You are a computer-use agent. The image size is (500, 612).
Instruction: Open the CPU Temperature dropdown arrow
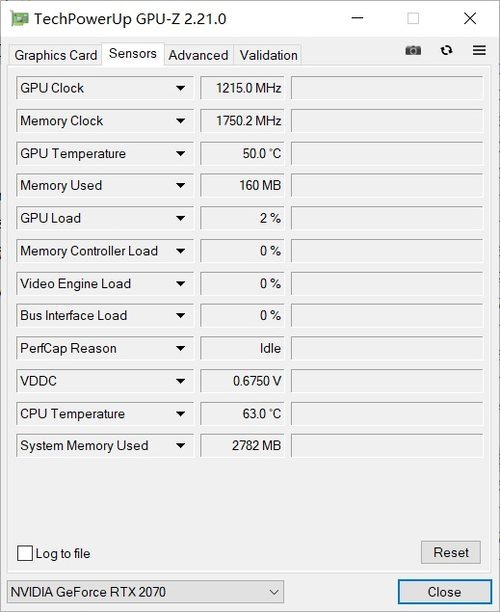[180, 414]
